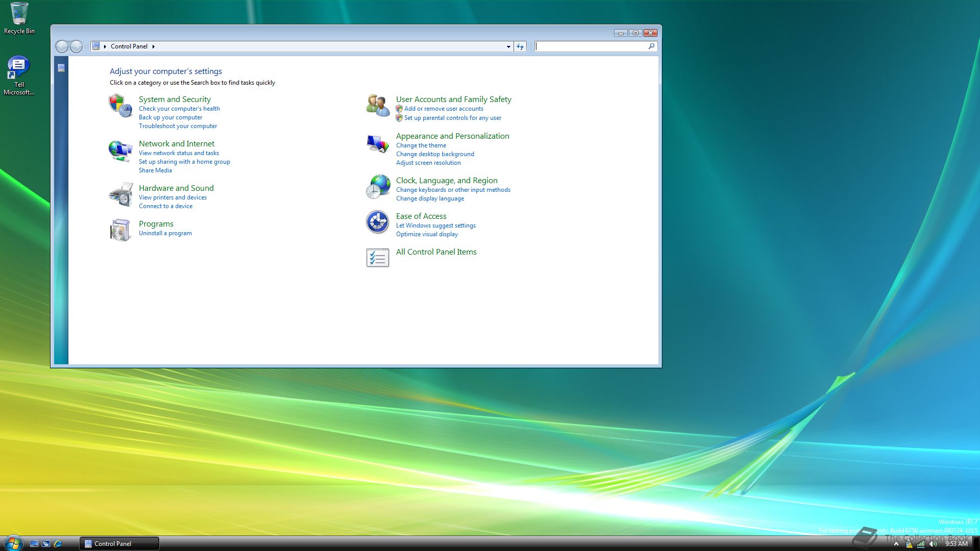Click Set up parental controls for any user

453,118
